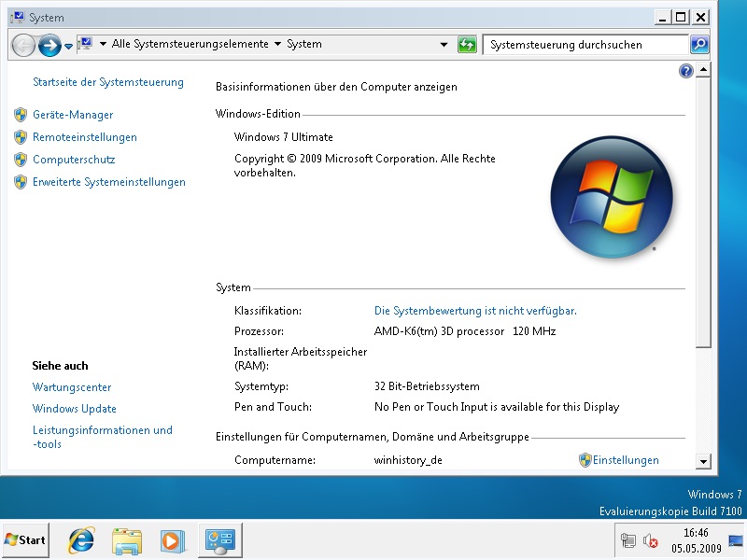Click the Windows Update link
Viewport: 747px width, 560px height.
(75, 409)
